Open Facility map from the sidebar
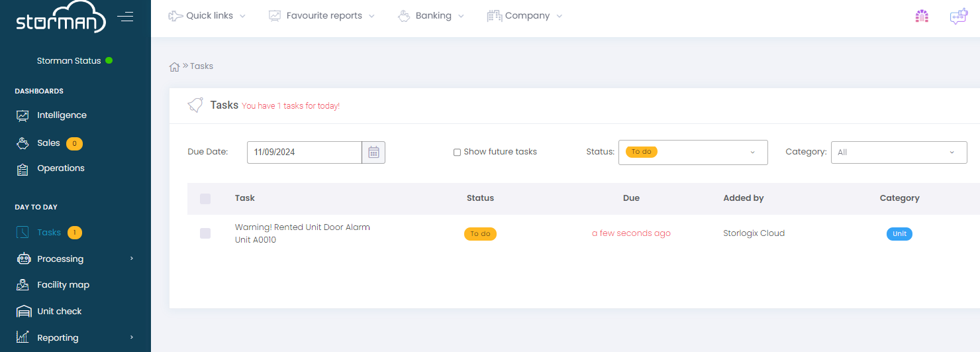The width and height of the screenshot is (980, 352). pos(63,285)
